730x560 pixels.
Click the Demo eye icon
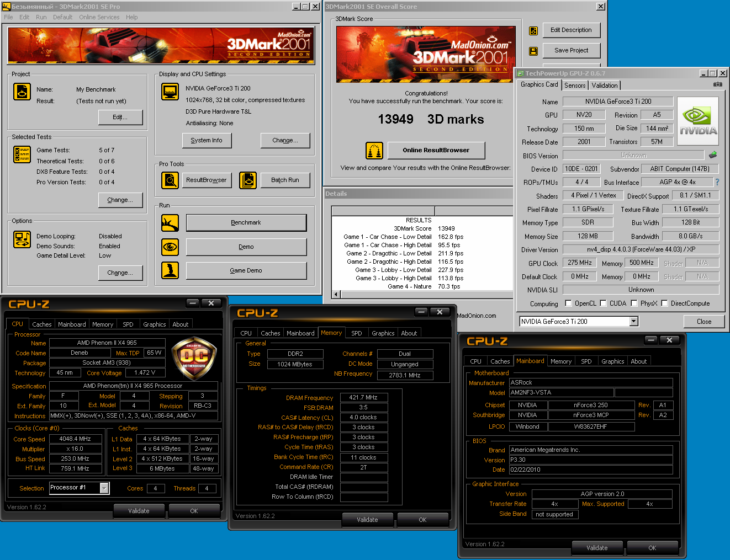click(x=170, y=247)
